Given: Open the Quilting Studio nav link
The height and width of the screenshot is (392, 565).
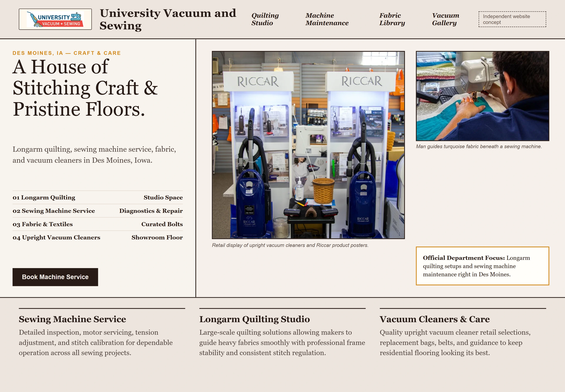Looking at the screenshot, I should pos(265,19).
